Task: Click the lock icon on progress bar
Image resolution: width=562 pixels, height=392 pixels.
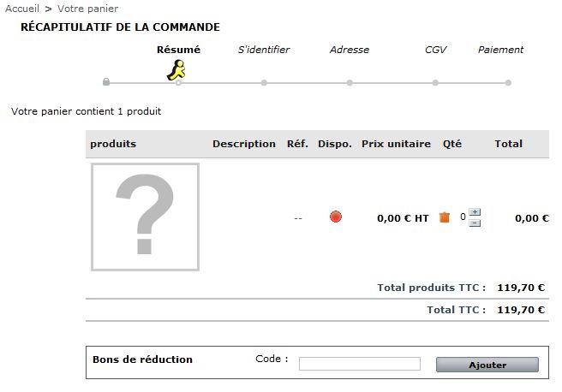Action: [x=106, y=81]
